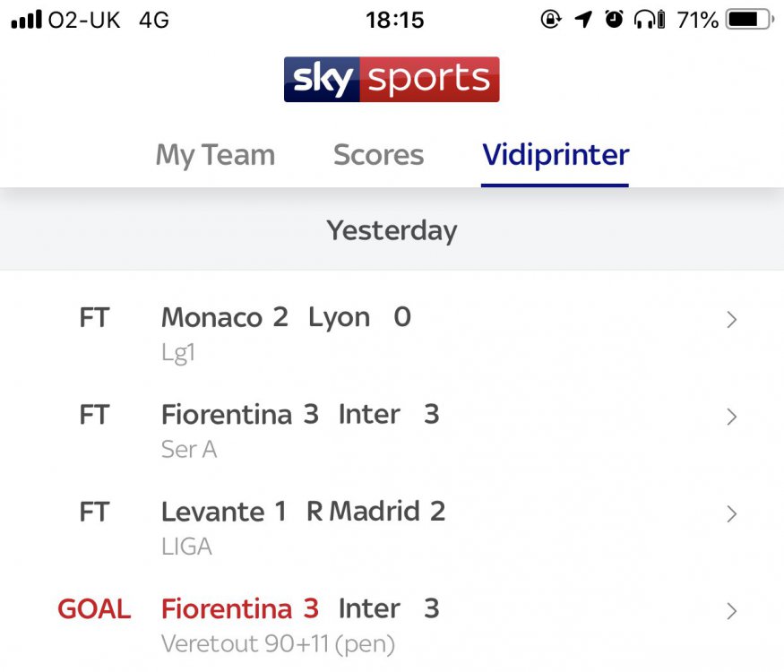The image size is (784, 672).
Task: Tap the headphones status icon
Action: pos(650,20)
